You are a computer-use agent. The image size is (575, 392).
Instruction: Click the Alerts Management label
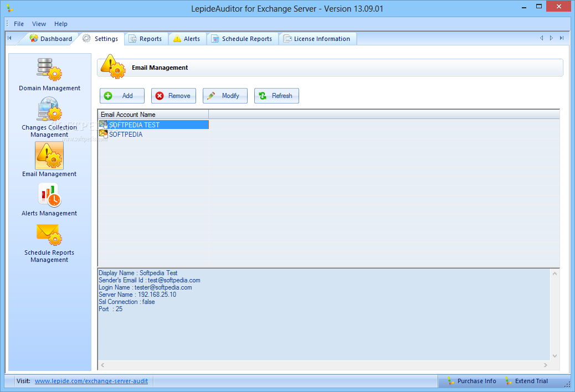pos(49,213)
